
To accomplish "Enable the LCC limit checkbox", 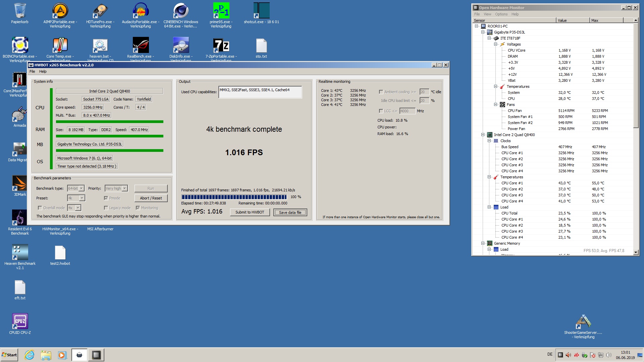I will click(381, 111).
